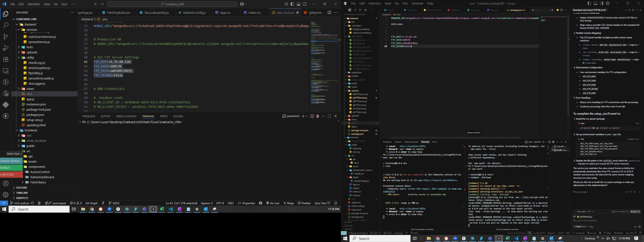The height and width of the screenshot is (242, 644).
Task: Open Excel from the left taskbar
Action: point(162,209)
